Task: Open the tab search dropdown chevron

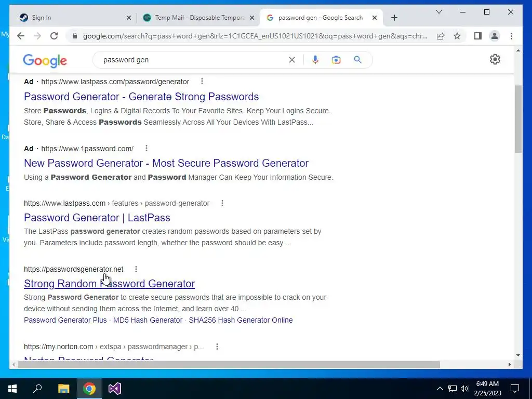Action: (438, 12)
